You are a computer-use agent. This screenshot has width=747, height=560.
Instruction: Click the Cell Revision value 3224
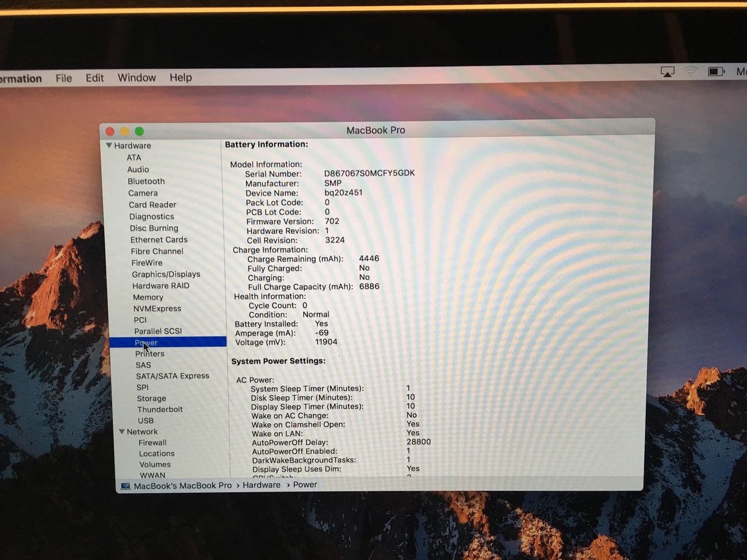[x=335, y=241]
